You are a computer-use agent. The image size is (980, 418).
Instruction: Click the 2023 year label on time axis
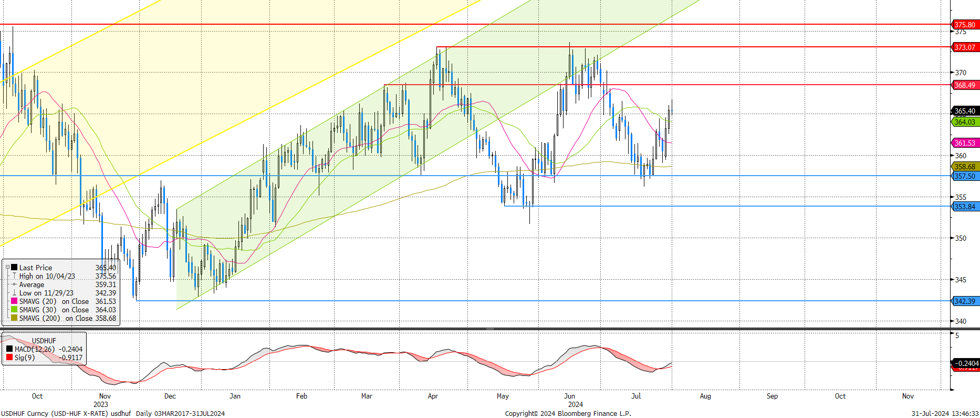[101, 404]
